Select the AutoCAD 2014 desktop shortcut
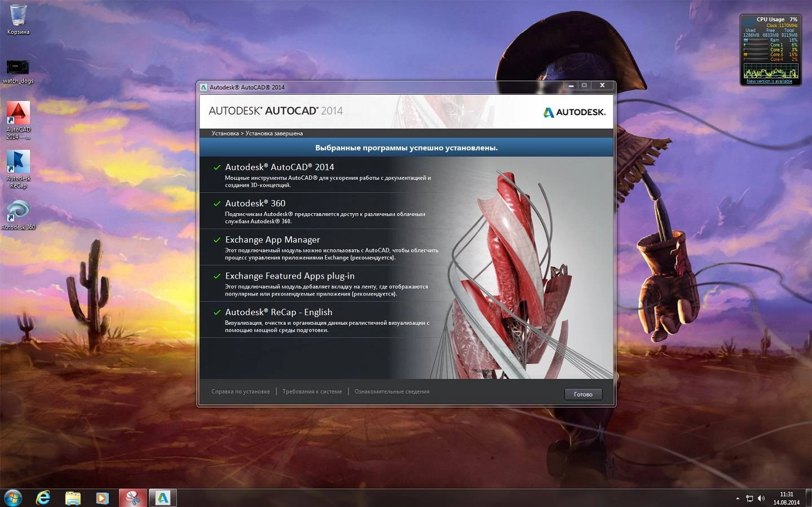812x507 pixels. click(x=18, y=121)
